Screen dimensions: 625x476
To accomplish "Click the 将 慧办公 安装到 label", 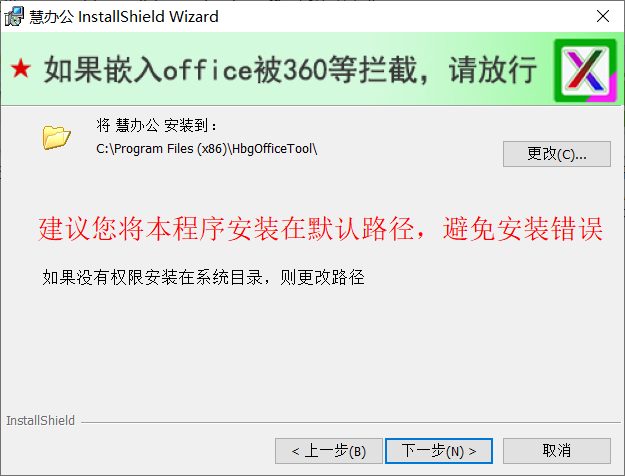I will click(157, 126).
